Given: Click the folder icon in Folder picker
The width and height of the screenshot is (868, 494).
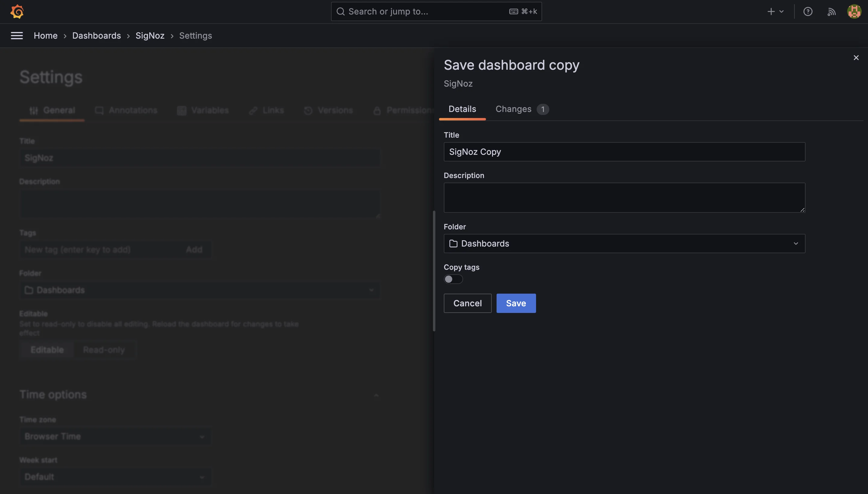Looking at the screenshot, I should tap(453, 244).
